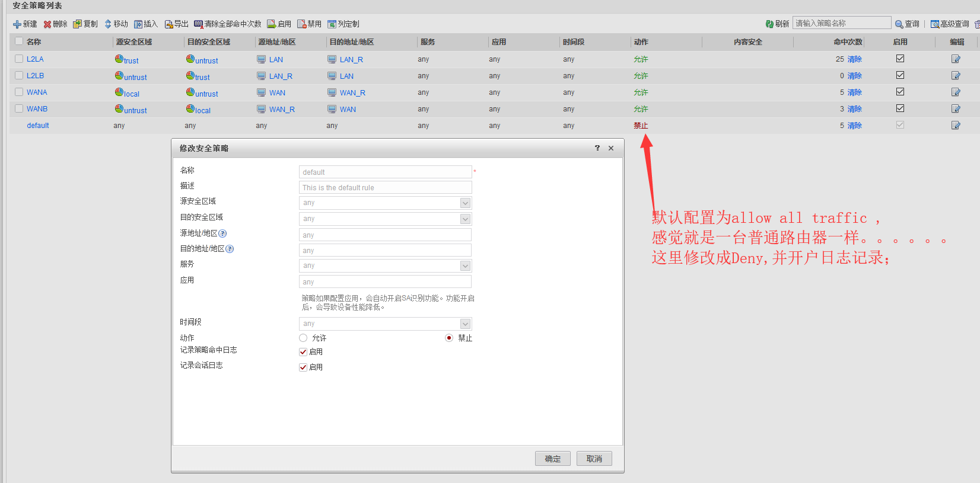
Task: Toggle the 记录会话日志 启用 checkbox
Action: click(303, 367)
